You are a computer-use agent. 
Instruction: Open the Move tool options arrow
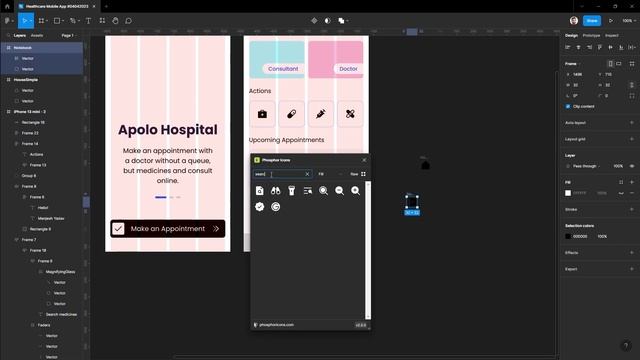[x=31, y=21]
